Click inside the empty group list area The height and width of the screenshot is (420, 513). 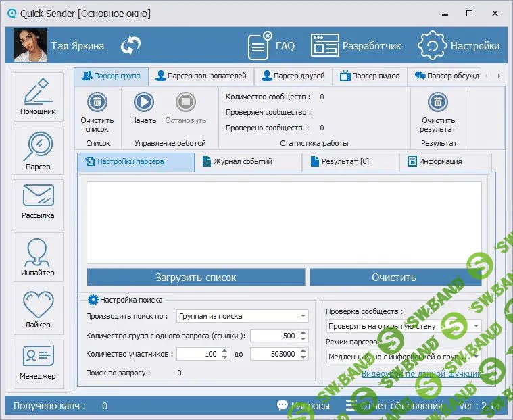(x=284, y=222)
